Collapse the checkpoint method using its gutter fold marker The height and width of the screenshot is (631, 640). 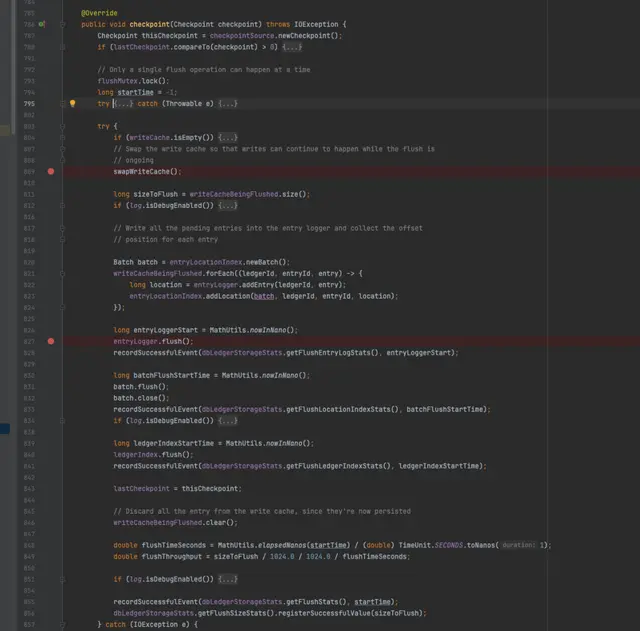(x=62, y=24)
